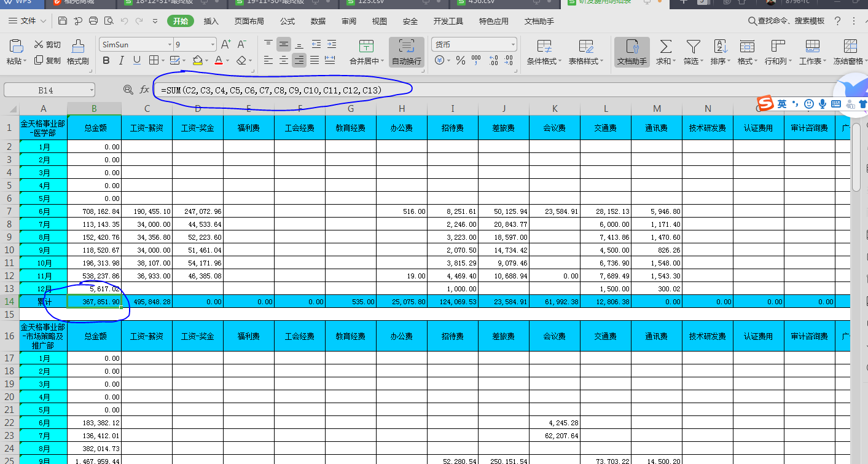This screenshot has width=868, height=464.
Task: Apply red font color A
Action: pyautogui.click(x=219, y=60)
